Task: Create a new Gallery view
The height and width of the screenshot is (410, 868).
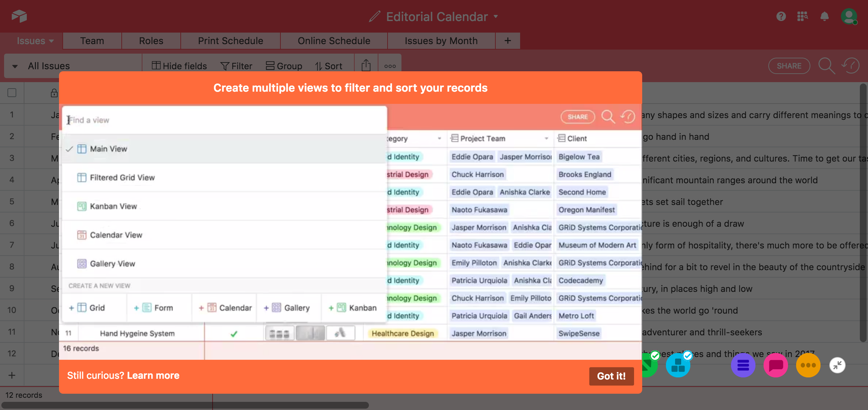Action: point(289,308)
